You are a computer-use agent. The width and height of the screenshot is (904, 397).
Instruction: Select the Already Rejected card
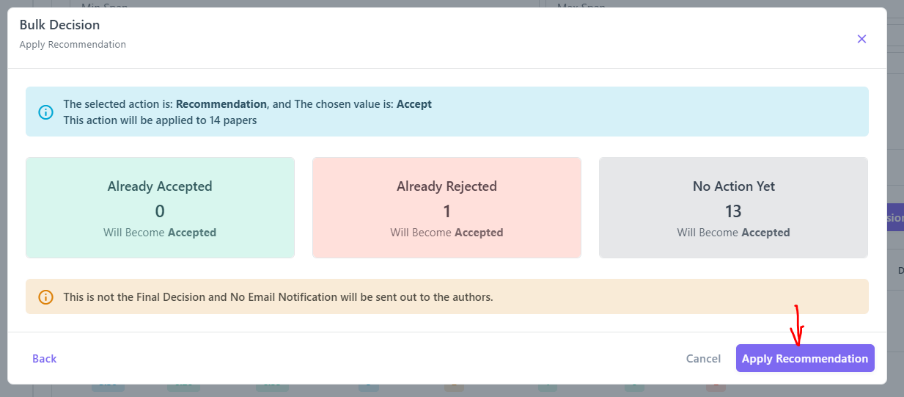click(x=447, y=208)
